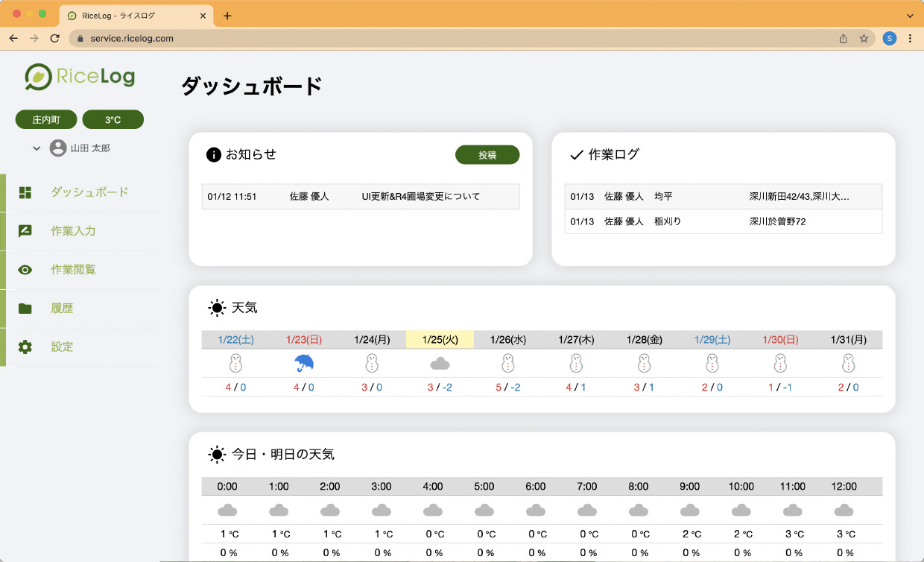924x562 pixels.
Task: Click the 5 / -2 temperature for 1/26(水)
Action: coord(507,388)
